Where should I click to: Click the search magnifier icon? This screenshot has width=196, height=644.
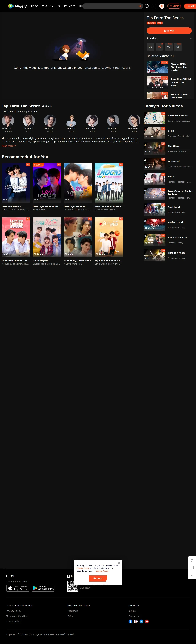(x=140, y=6)
